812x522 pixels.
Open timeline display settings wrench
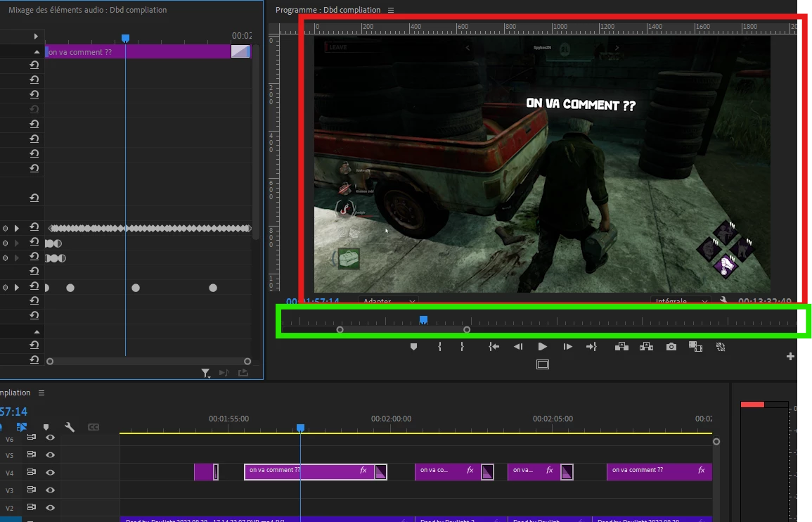[70, 427]
